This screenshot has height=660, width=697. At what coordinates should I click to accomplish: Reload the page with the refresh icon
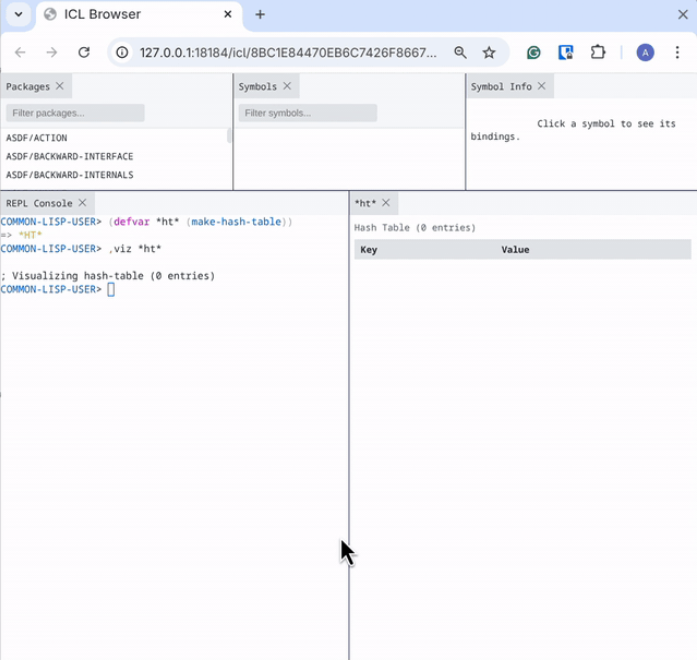pos(84,52)
